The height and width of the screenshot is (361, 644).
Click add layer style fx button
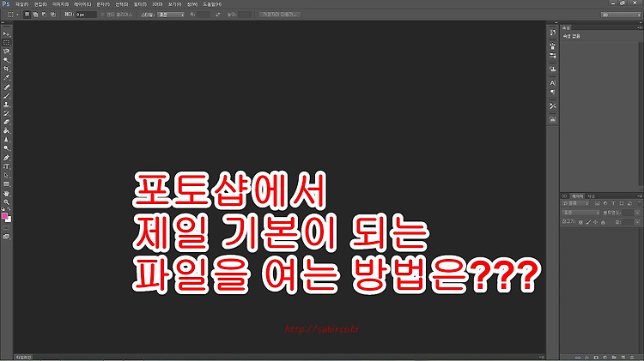(587, 358)
